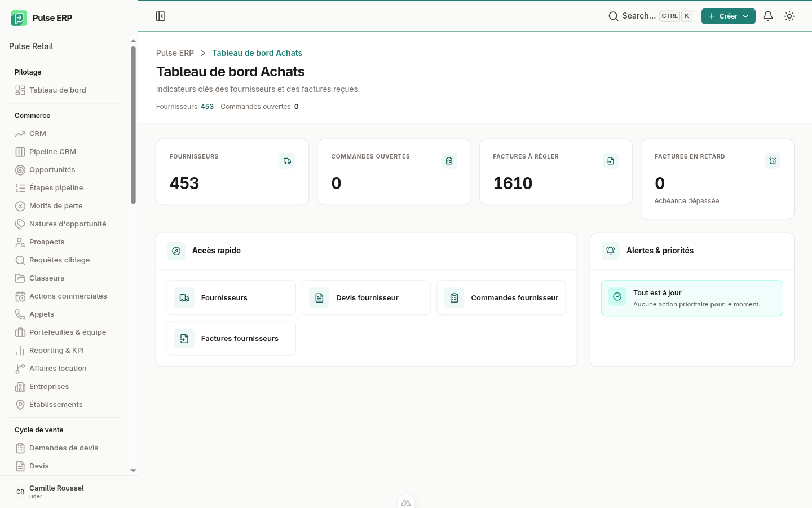Click the checkmark icon in Tout est à jour
The width and height of the screenshot is (812, 508).
click(617, 296)
